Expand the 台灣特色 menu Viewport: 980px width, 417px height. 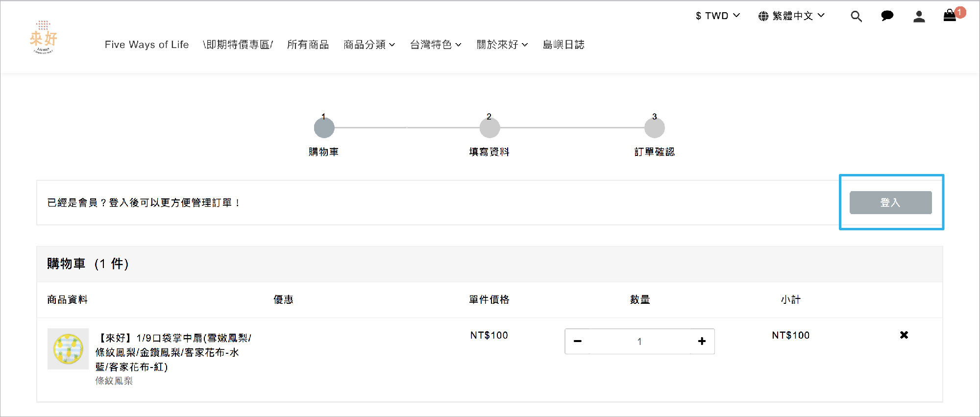click(436, 45)
